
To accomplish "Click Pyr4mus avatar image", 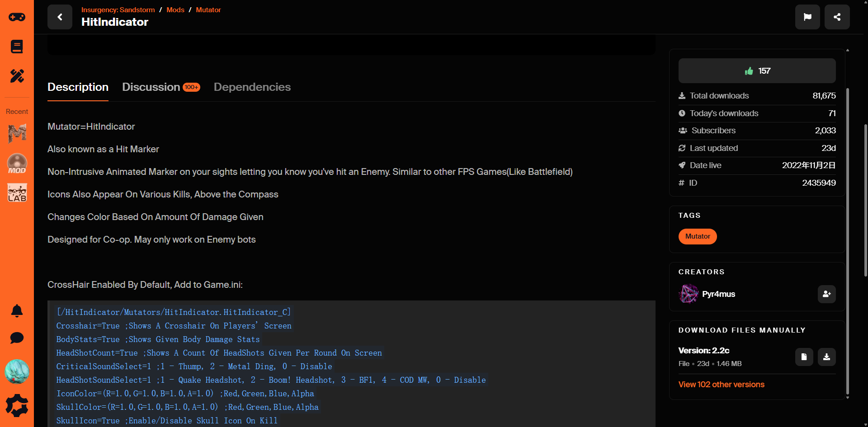I will coord(689,294).
